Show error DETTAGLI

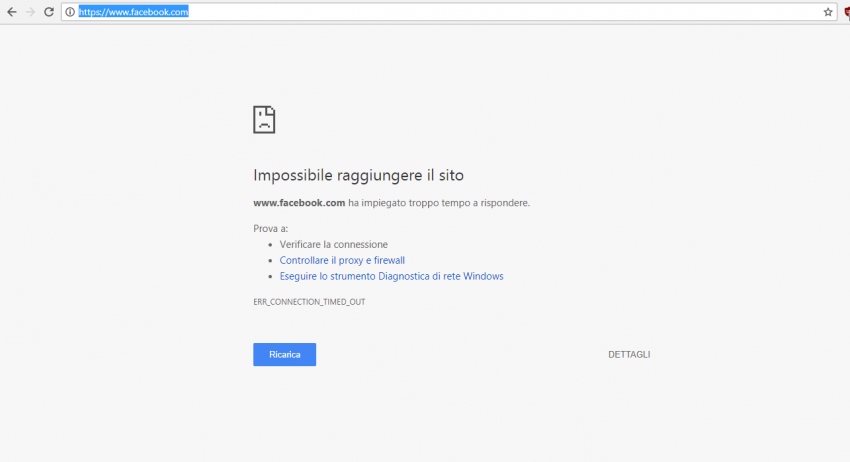click(x=629, y=355)
